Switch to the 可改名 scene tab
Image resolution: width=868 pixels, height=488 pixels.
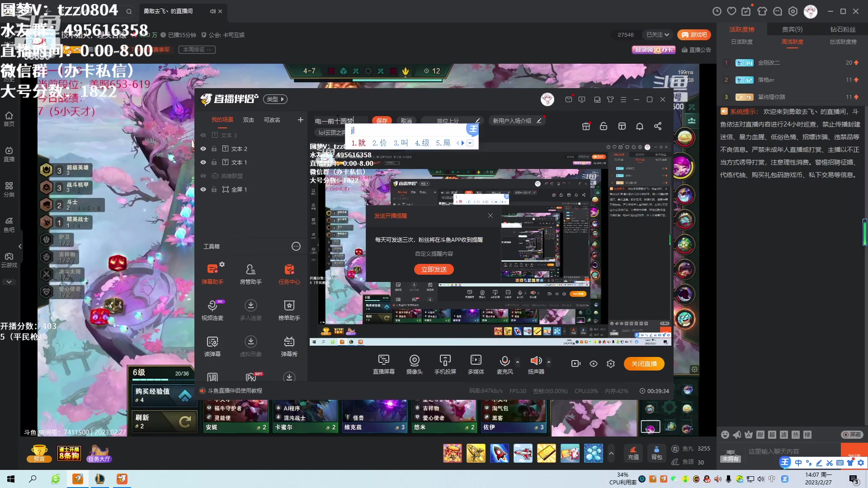point(272,120)
